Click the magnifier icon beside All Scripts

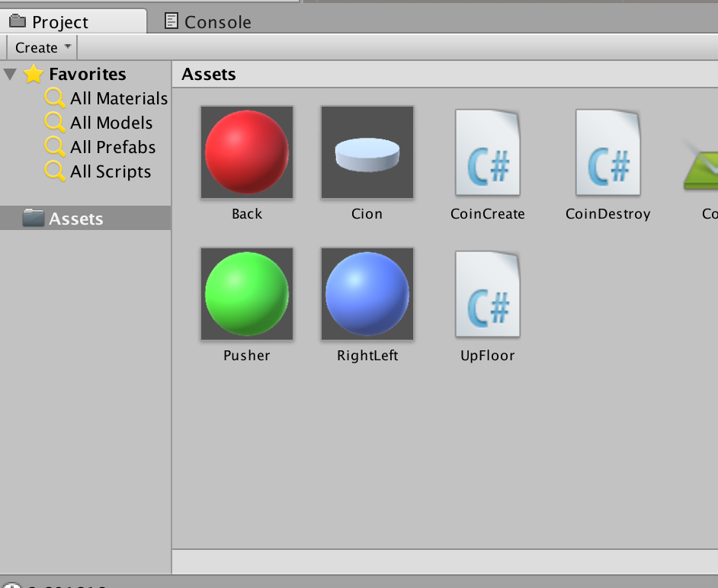(x=55, y=171)
